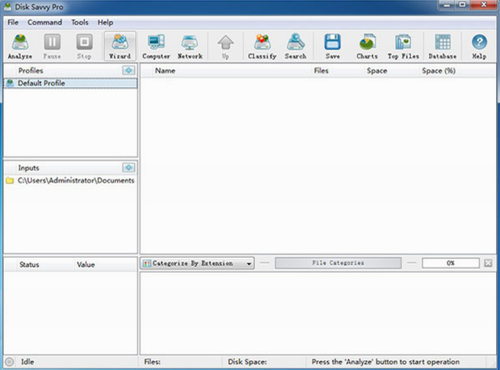Image resolution: width=500 pixels, height=370 pixels.
Task: Click the Profiles panel add button
Action: [129, 70]
